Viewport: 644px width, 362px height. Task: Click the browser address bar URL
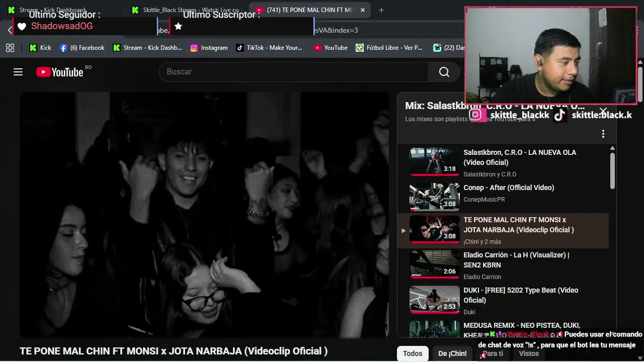pos(336,30)
